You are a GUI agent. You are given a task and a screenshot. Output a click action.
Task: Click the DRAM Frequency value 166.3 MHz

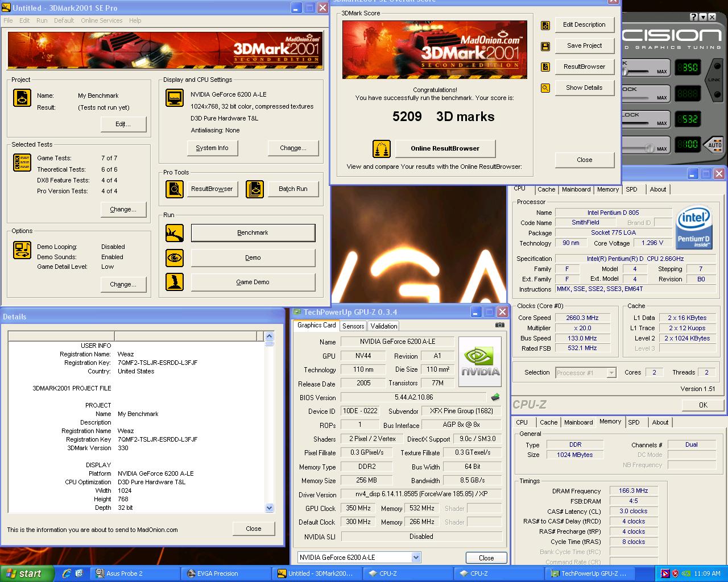pyautogui.click(x=634, y=490)
